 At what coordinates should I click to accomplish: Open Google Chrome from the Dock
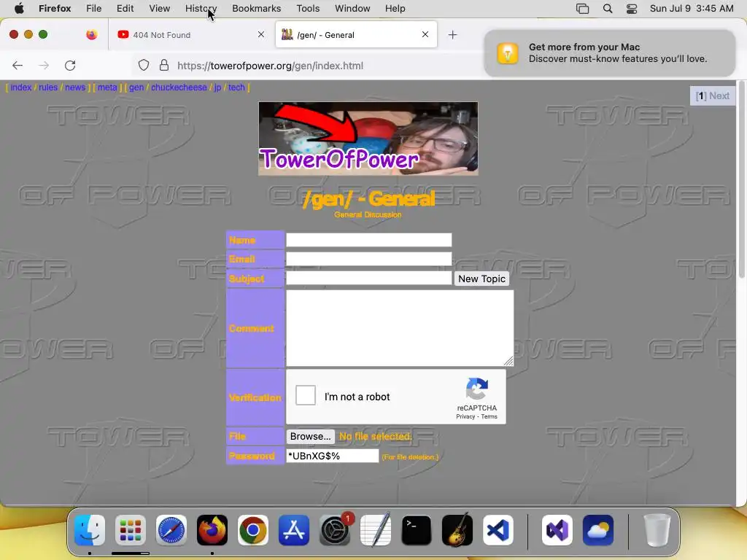253,530
